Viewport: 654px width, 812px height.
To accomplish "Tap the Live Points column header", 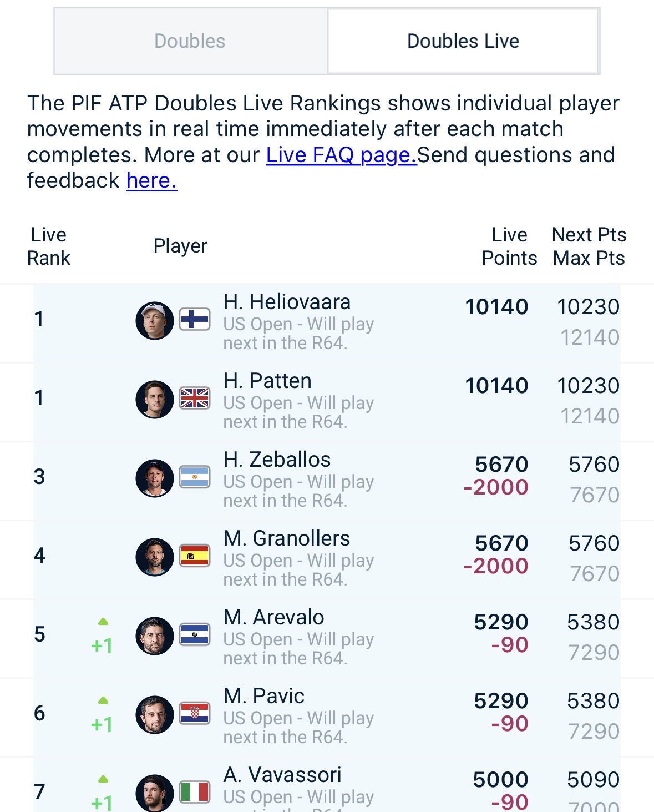I will click(x=509, y=246).
